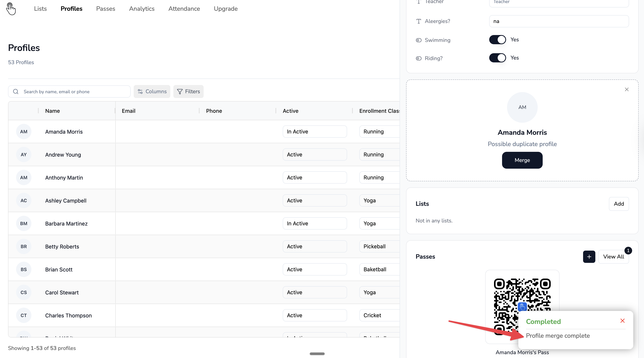Click the search magnifier icon
The image size is (644, 358).
[x=16, y=92]
